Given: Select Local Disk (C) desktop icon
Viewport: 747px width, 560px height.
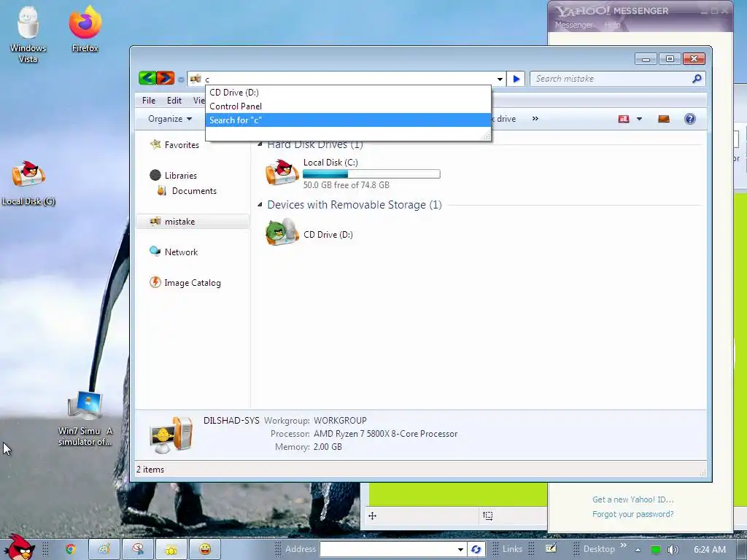Looking at the screenshot, I should pos(28,183).
